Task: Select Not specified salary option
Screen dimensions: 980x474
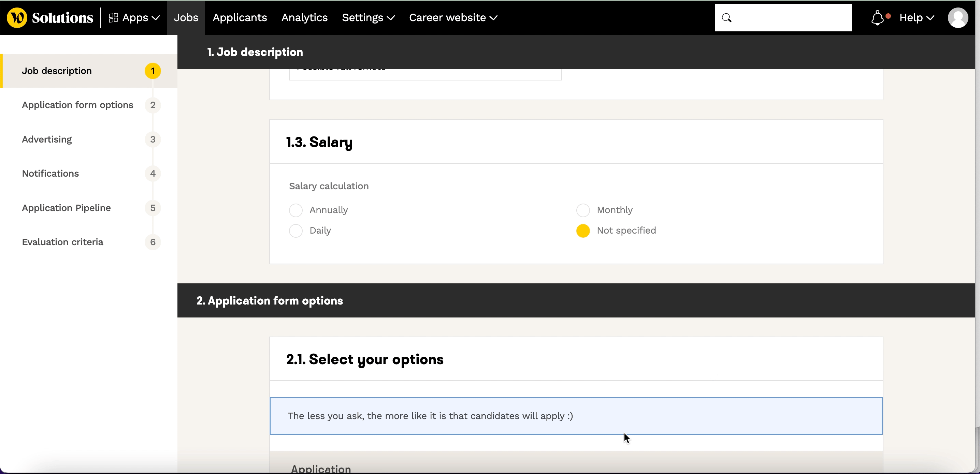Action: click(583, 231)
